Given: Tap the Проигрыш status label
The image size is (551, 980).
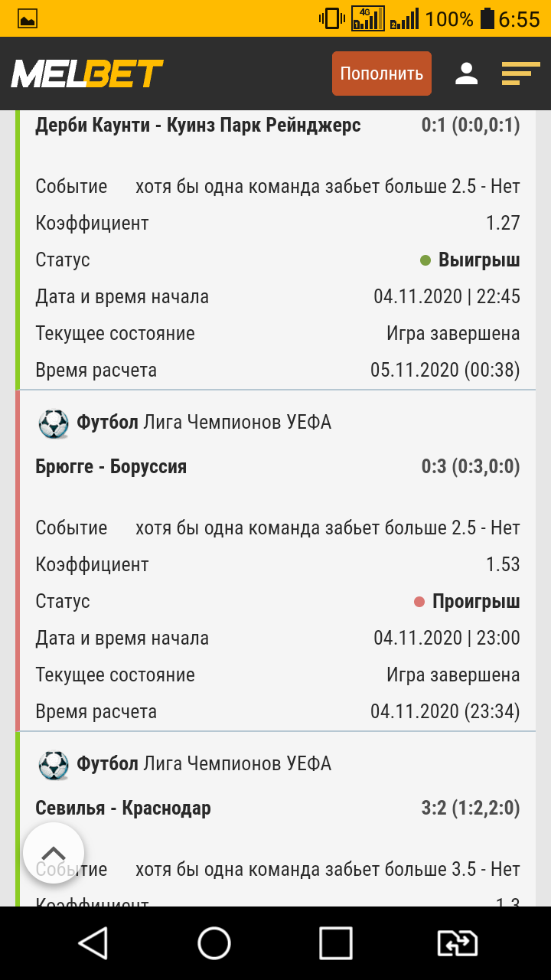Looking at the screenshot, I should coord(475,601).
